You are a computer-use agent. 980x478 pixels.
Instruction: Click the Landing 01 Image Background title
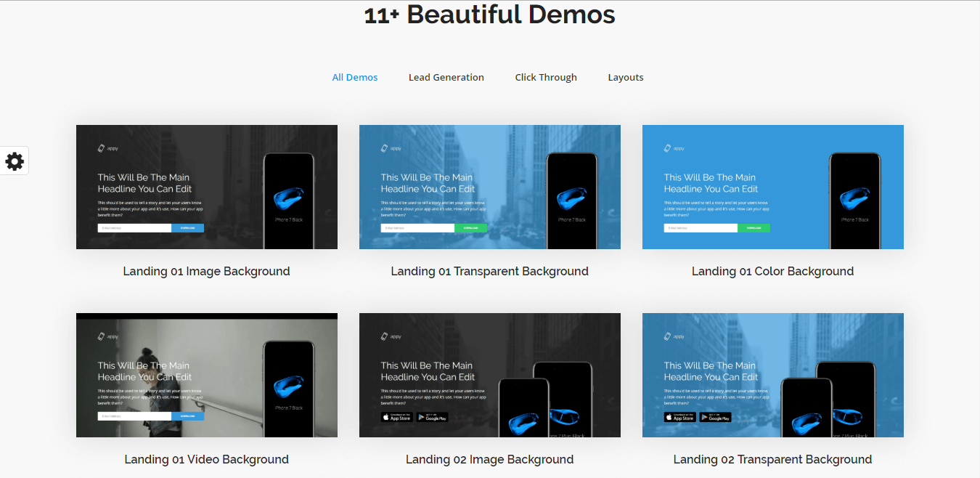pyautogui.click(x=206, y=271)
